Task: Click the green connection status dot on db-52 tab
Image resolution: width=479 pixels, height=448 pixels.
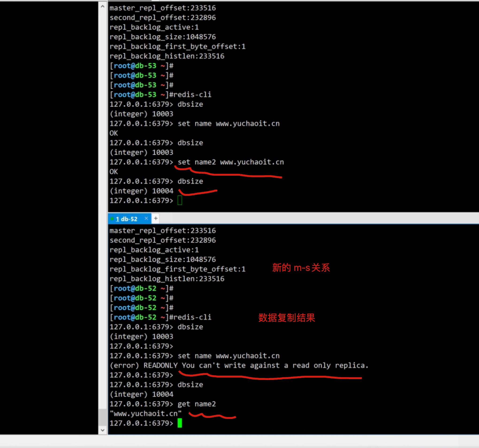Action: click(112, 219)
